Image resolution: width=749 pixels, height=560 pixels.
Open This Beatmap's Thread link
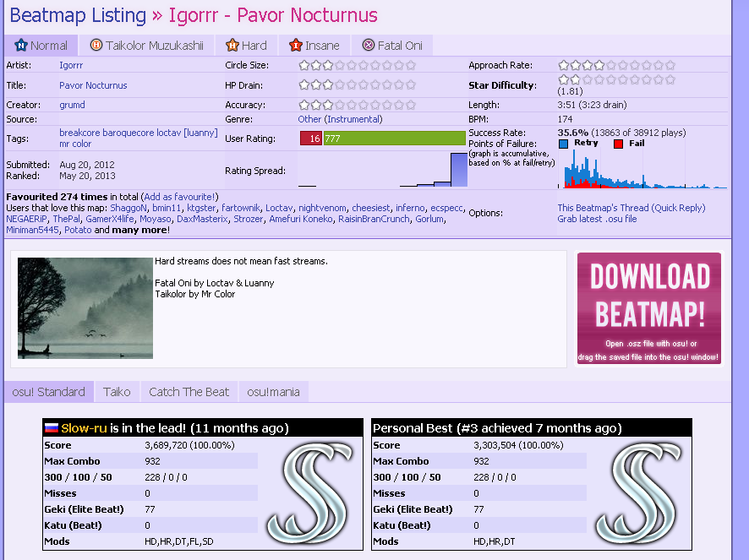[603, 208]
